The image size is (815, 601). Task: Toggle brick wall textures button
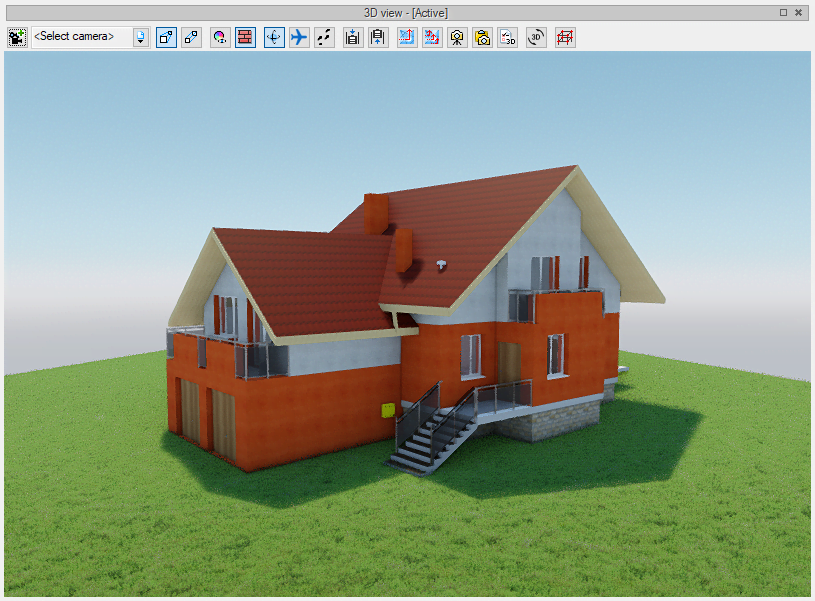pyautogui.click(x=245, y=37)
